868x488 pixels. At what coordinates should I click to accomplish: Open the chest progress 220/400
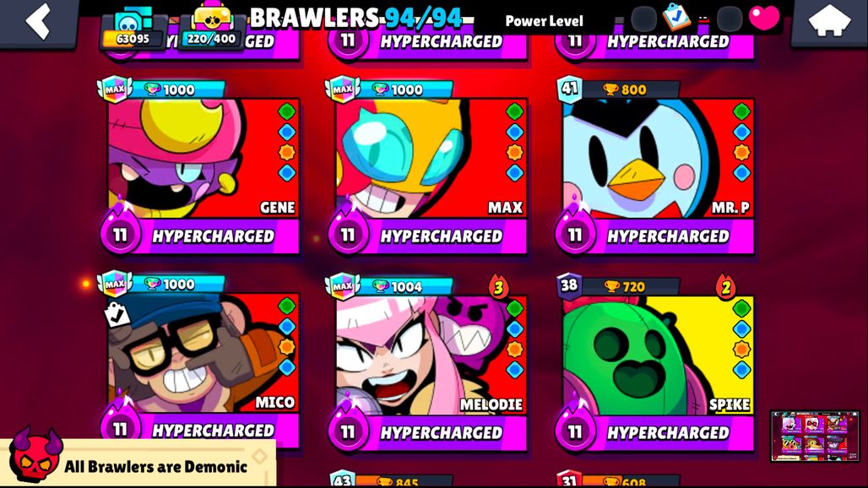click(212, 28)
